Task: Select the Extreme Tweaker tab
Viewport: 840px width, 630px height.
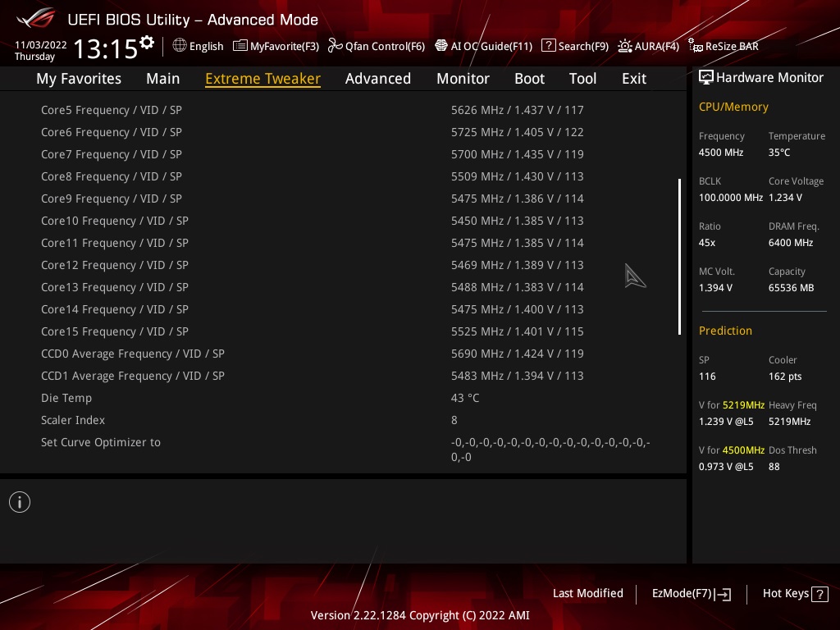Action: coord(263,79)
